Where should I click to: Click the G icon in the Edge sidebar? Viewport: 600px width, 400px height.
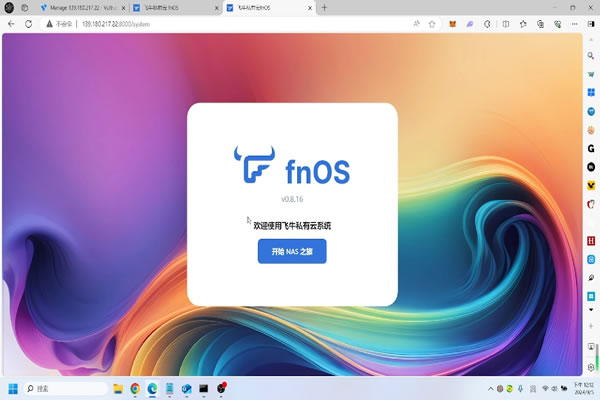click(591, 148)
